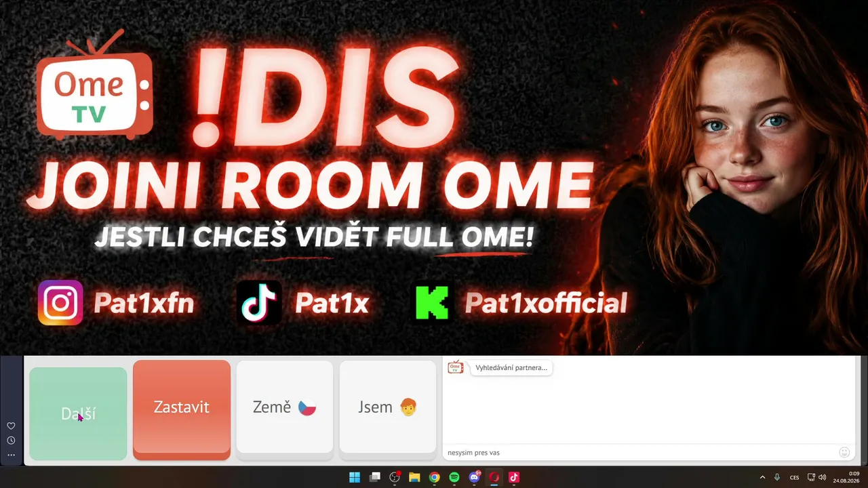This screenshot has height=488, width=868.
Task: Open Spotify from the taskbar
Action: tap(454, 477)
